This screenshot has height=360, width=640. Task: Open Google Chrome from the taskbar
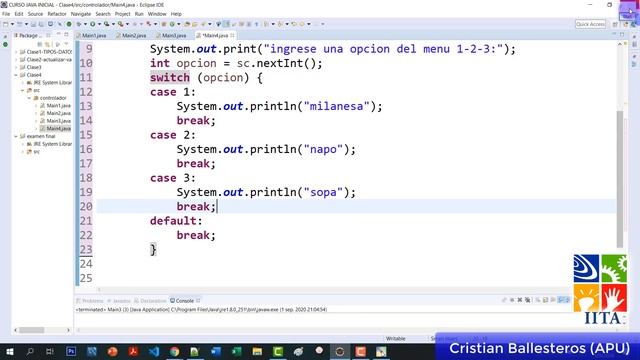click(x=175, y=351)
